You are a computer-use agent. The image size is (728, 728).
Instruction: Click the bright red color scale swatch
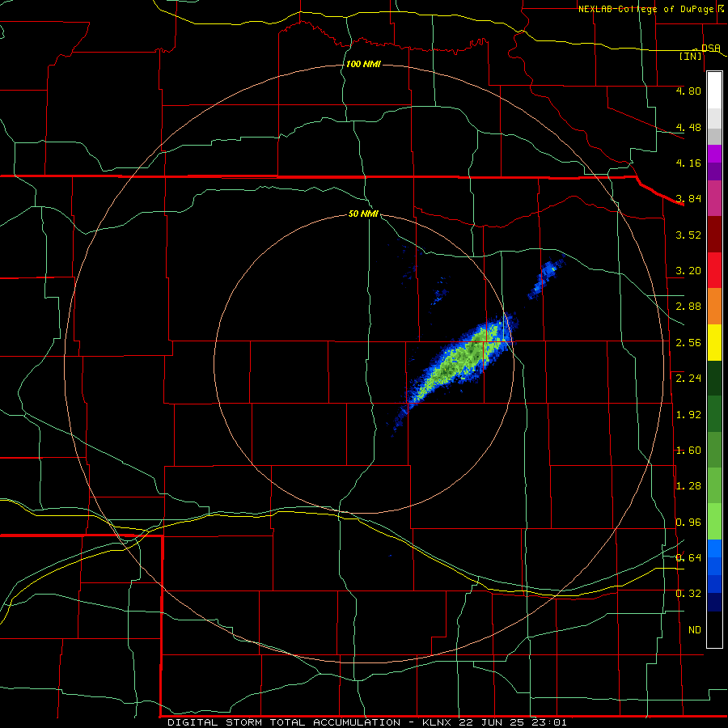(714, 270)
